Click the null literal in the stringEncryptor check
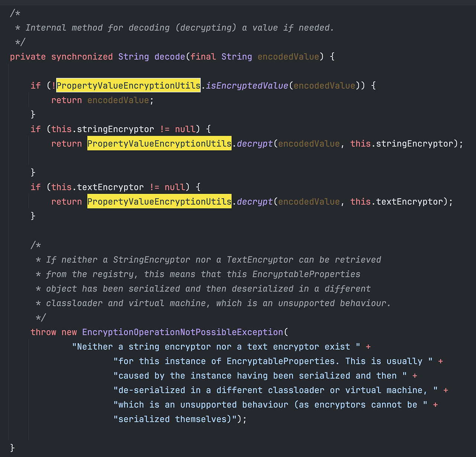Viewport: 476px width, 457px height. 185,129
